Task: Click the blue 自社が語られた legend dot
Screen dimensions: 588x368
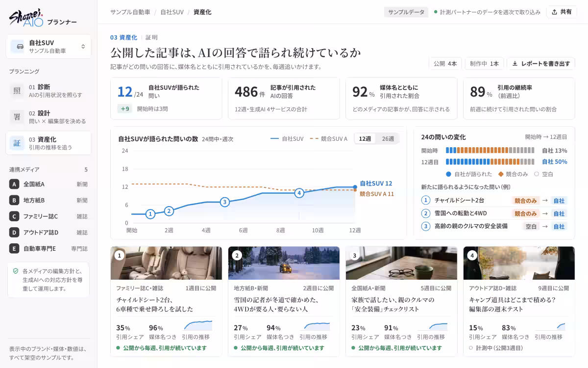Action: [x=448, y=174]
